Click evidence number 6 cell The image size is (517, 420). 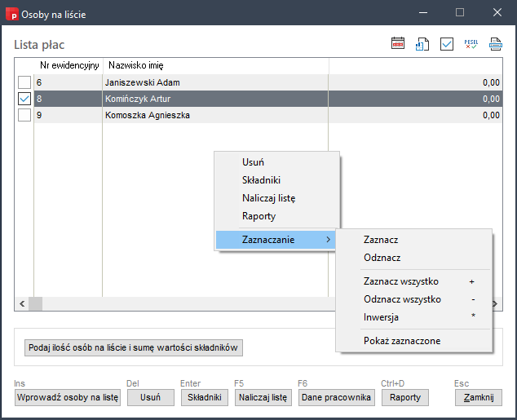point(68,82)
